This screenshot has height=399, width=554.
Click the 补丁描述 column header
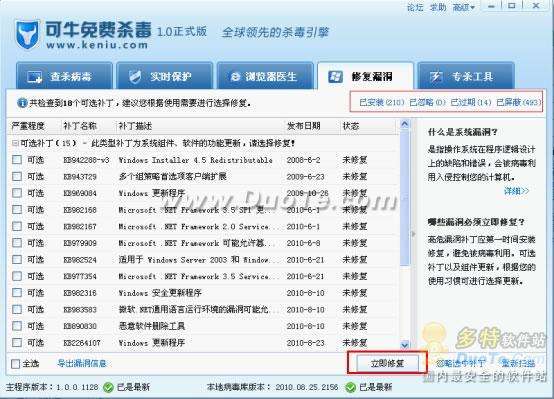click(135, 126)
